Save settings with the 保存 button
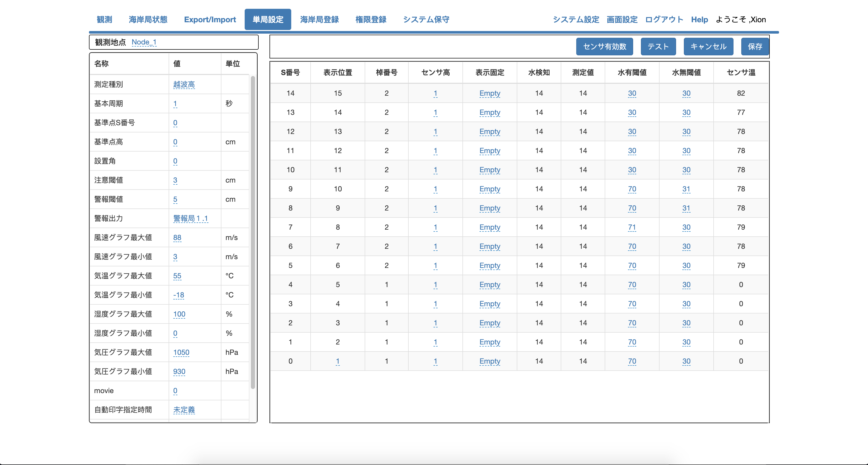 [x=754, y=47]
